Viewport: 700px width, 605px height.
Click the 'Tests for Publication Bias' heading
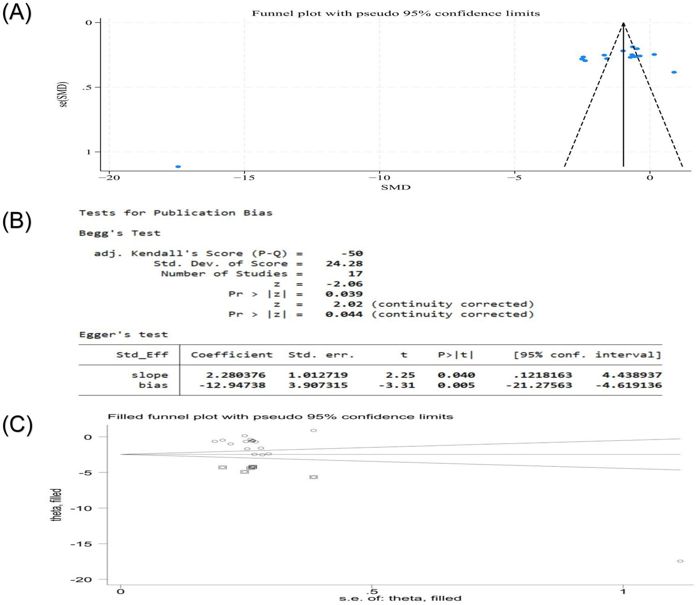click(x=176, y=213)
